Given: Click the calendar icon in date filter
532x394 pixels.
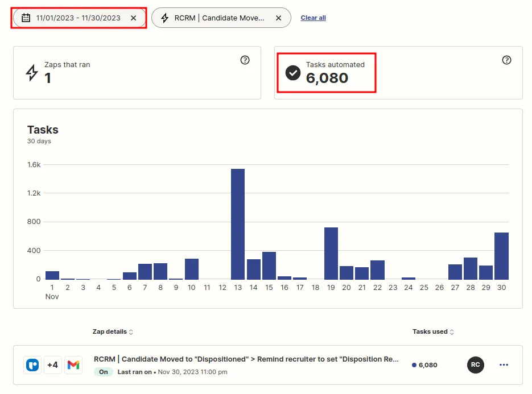Looking at the screenshot, I should pos(26,18).
